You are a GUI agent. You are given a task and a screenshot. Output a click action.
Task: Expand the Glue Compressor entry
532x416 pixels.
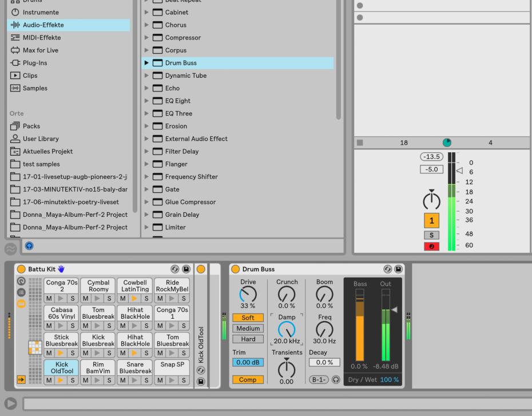click(147, 202)
